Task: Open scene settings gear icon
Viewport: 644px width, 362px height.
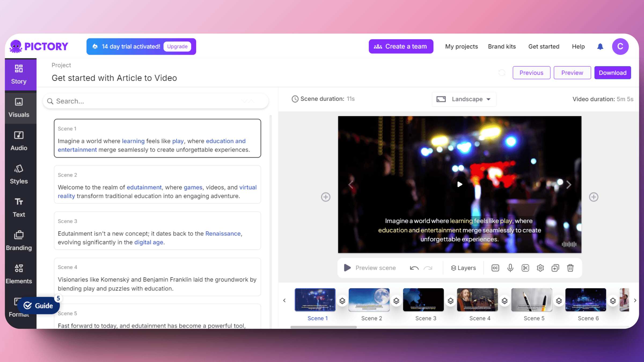Action: tap(540, 268)
